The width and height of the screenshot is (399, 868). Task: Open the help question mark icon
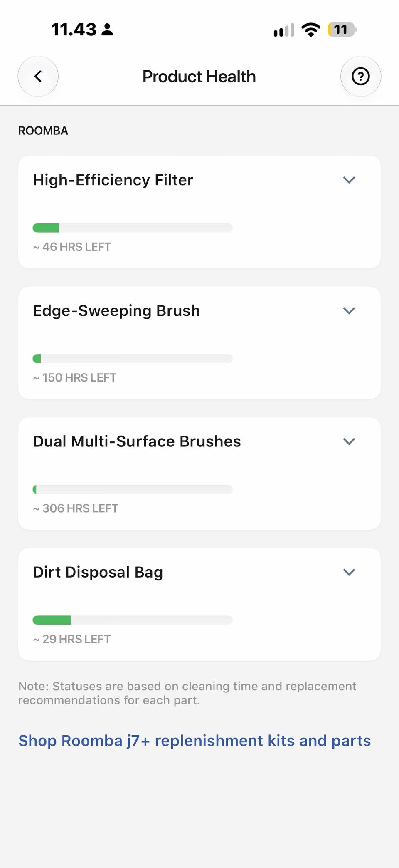[x=361, y=76]
